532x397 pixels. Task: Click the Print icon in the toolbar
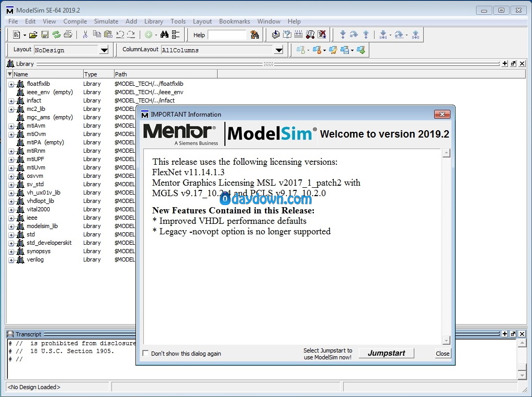(68, 35)
